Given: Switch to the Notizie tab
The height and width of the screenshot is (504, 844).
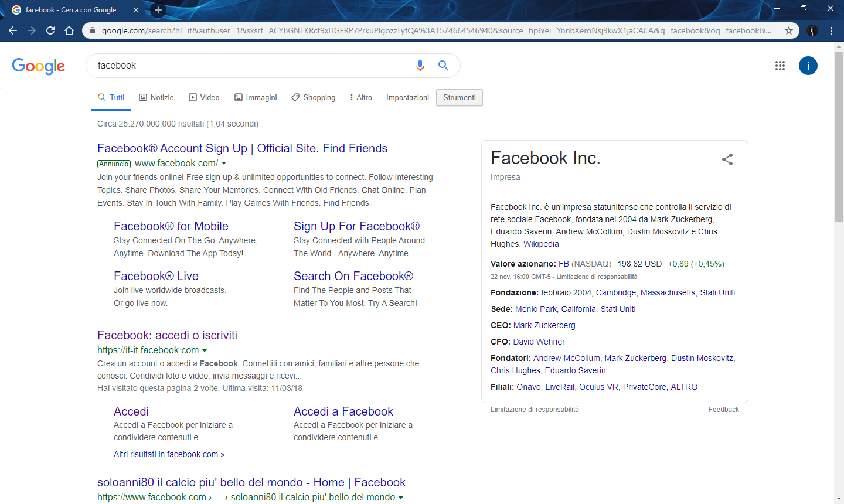Looking at the screenshot, I should (156, 98).
